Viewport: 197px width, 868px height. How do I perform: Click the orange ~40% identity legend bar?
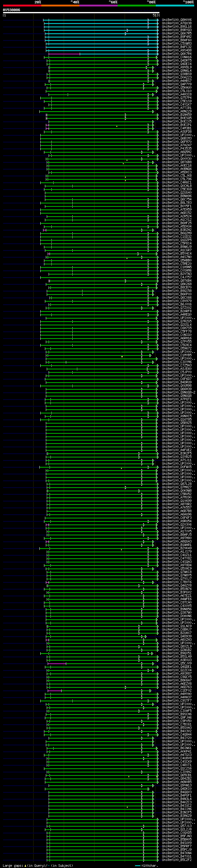pyautogui.click(x=60, y=6)
